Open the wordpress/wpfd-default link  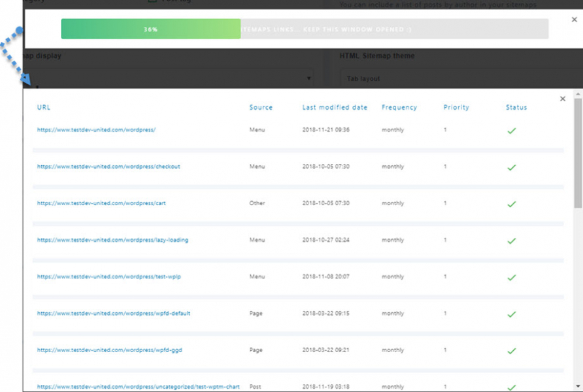point(114,313)
